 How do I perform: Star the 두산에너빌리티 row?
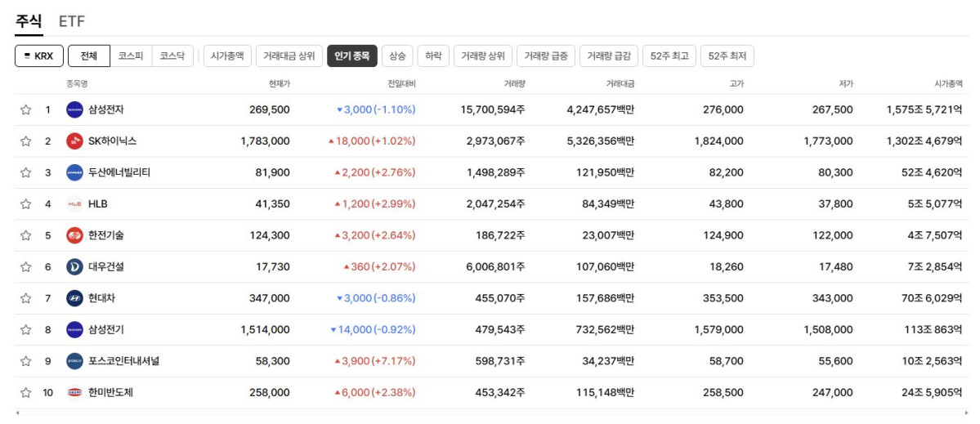pos(25,173)
